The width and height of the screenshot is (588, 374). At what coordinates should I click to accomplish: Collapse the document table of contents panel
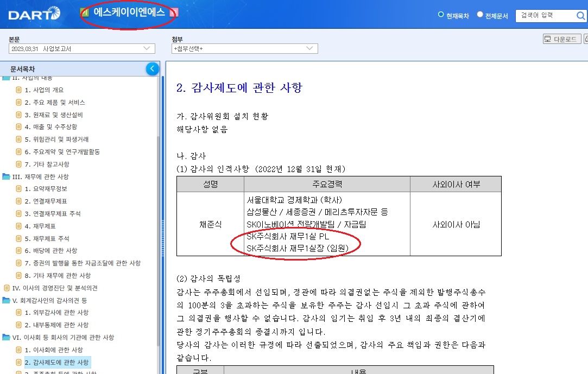pos(152,69)
